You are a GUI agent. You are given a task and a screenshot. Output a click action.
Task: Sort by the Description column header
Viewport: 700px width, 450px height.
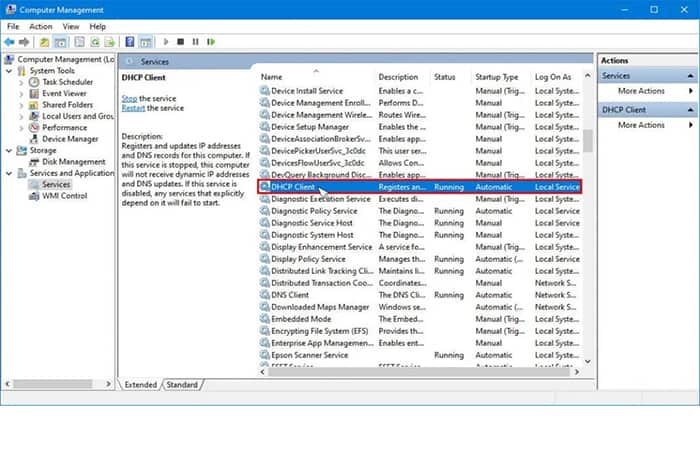(402, 77)
